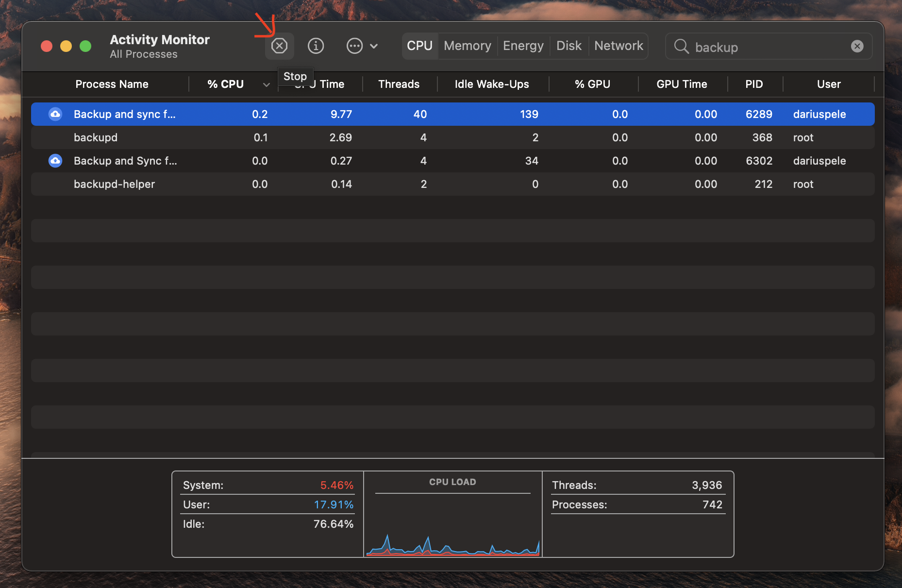
Task: Sort by the Idle Wake-Ups column
Action: point(492,84)
